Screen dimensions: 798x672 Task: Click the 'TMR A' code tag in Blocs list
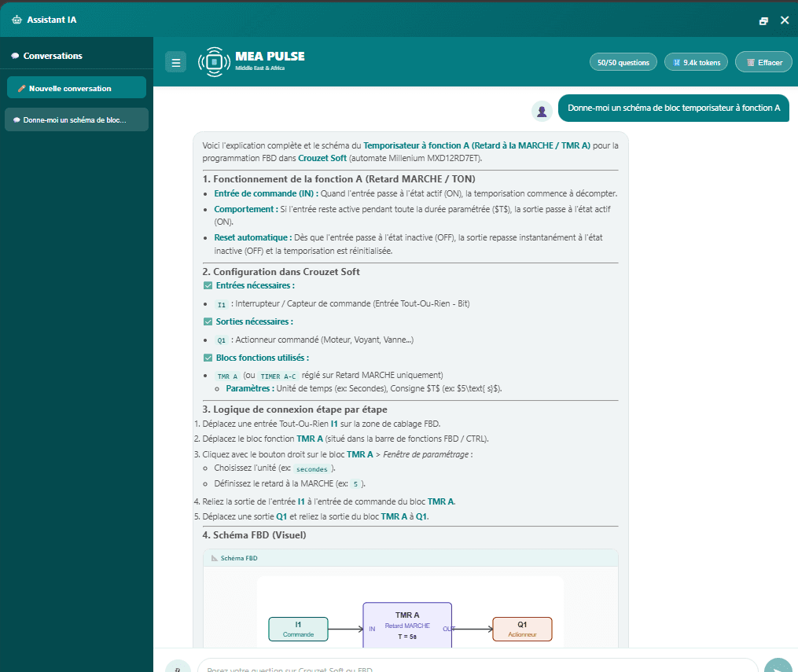227,376
